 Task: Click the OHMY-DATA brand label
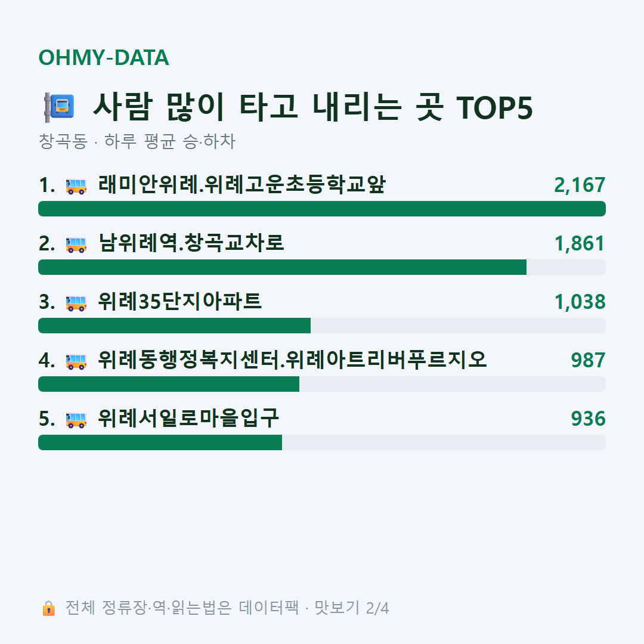coord(104,57)
